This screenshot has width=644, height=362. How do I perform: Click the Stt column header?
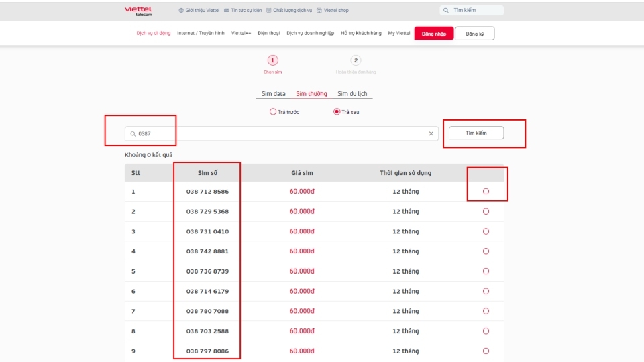tap(136, 173)
